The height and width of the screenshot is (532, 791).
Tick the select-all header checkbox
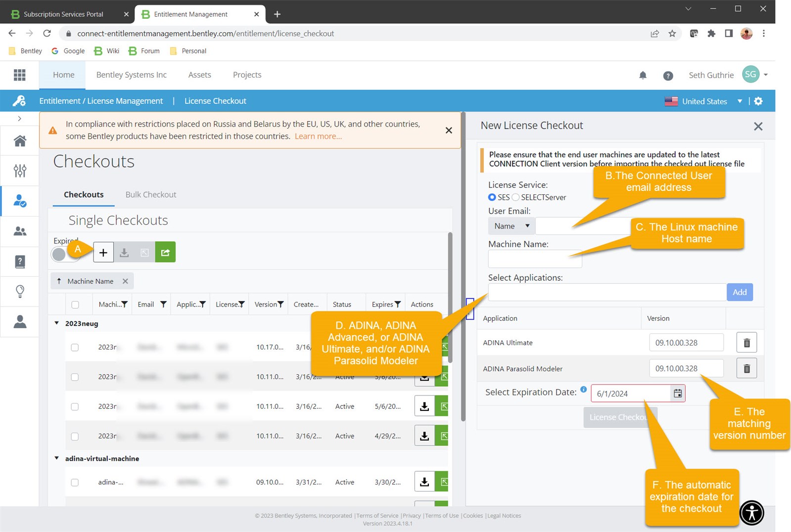75,305
